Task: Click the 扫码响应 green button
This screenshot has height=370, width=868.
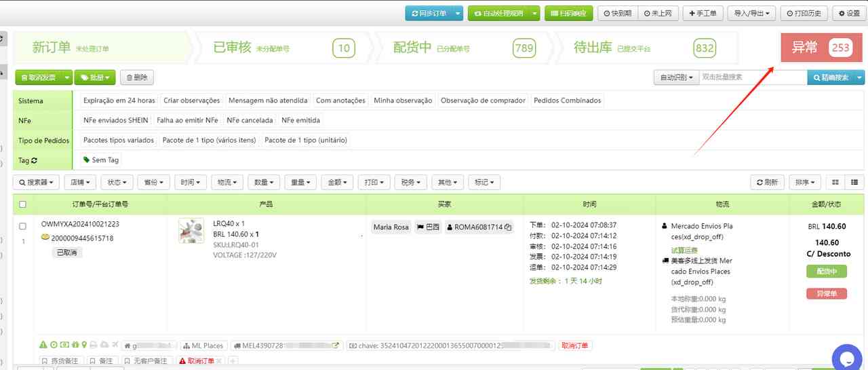Action: [x=568, y=13]
